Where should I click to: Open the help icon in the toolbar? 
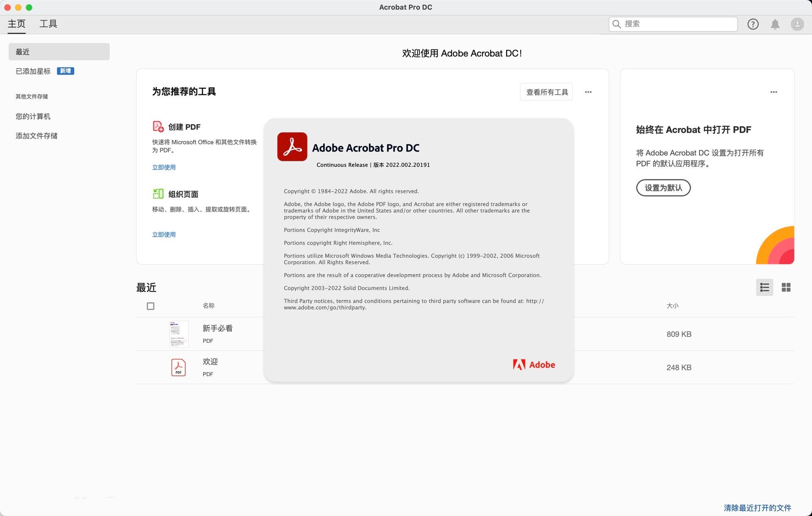pyautogui.click(x=753, y=24)
